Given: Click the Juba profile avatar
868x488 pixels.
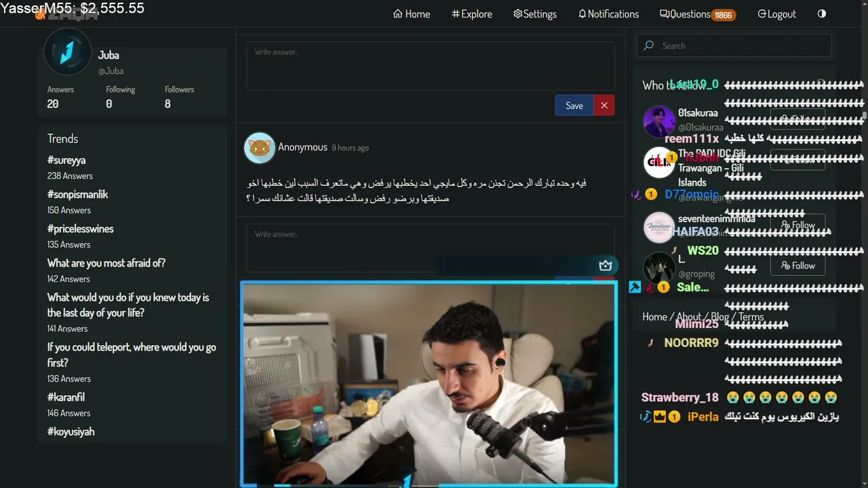Looking at the screenshot, I should pyautogui.click(x=67, y=52).
